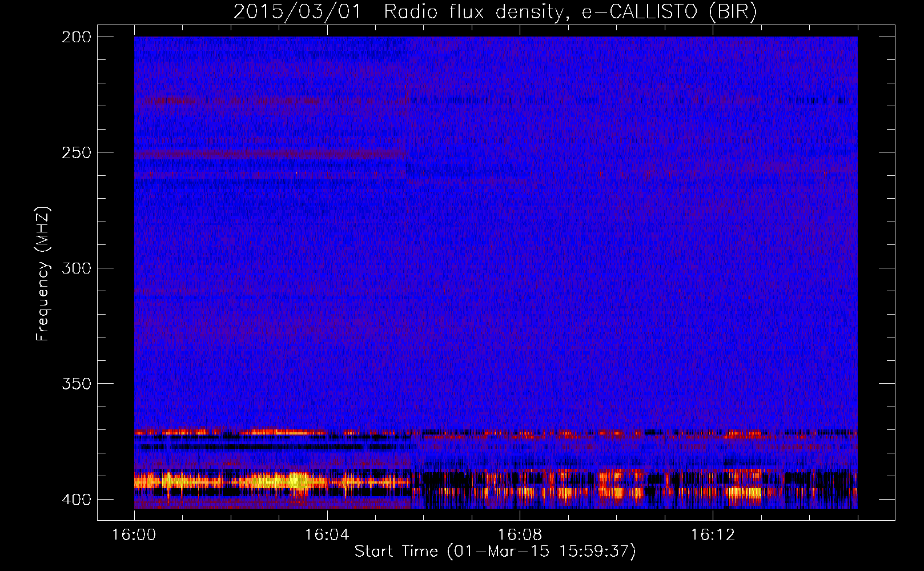Click the 'Frequency (MHZ)' axis label
Image resolution: width=924 pixels, height=571 pixels.
43,274
